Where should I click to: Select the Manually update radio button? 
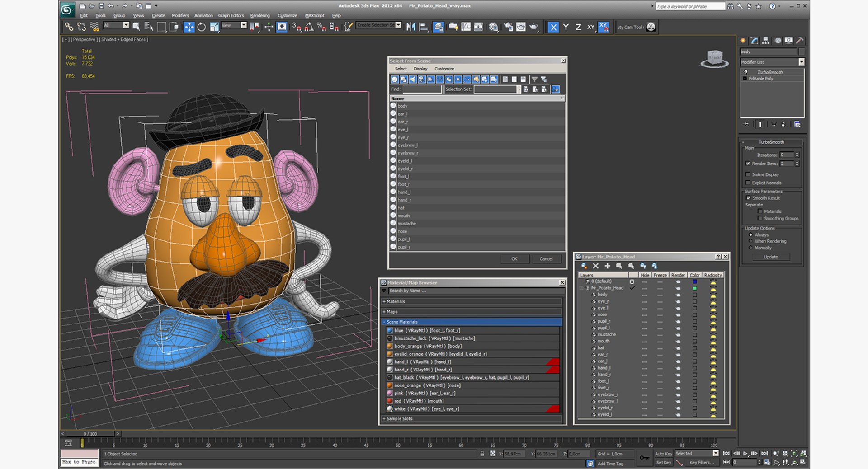pos(751,248)
